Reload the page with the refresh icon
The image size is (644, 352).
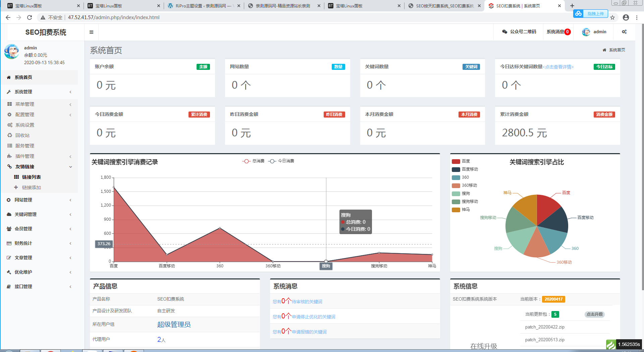point(30,17)
